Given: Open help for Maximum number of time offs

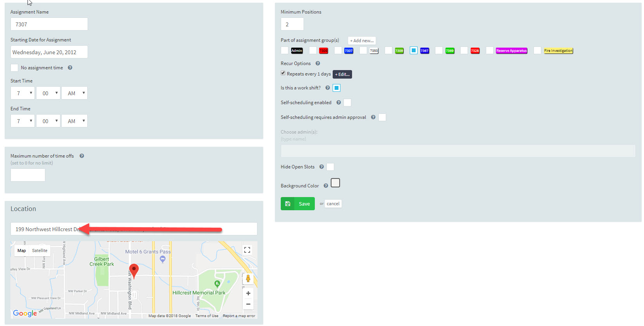Looking at the screenshot, I should [82, 156].
